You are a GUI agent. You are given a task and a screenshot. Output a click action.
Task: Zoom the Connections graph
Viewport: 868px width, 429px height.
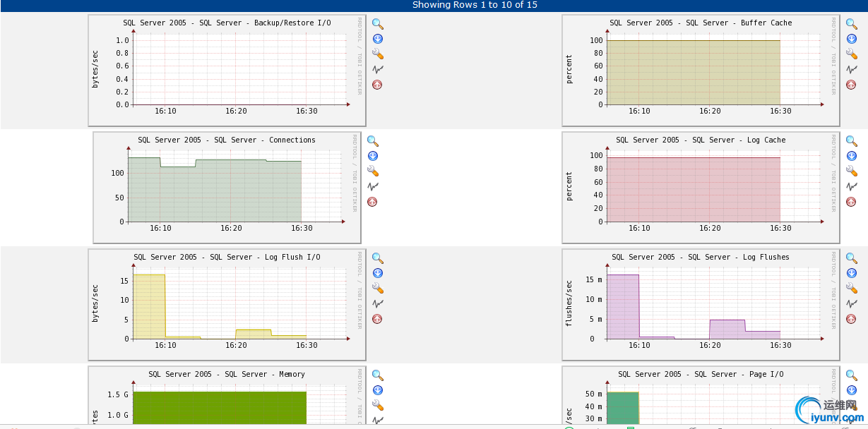tap(373, 141)
